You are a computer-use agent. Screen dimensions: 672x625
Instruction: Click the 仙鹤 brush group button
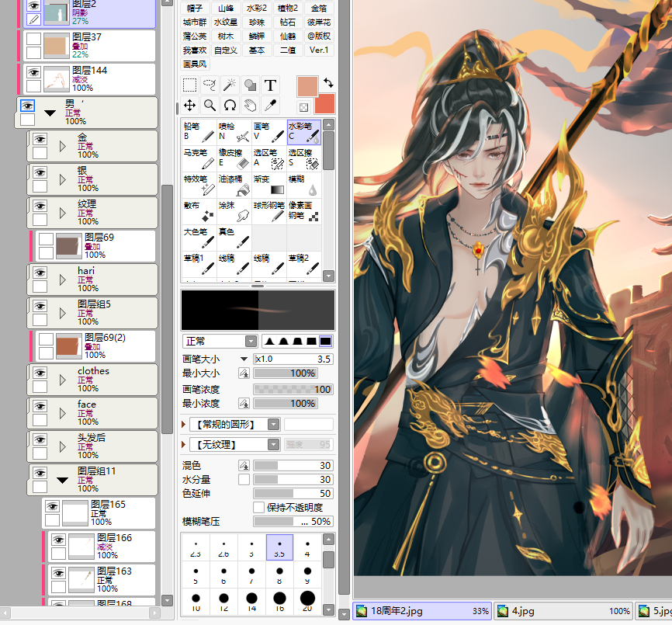click(288, 36)
